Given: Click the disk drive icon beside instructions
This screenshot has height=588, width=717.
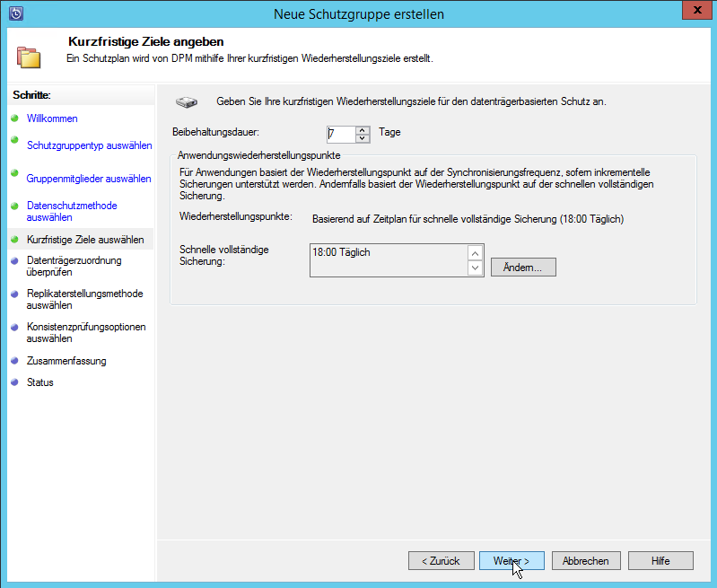Looking at the screenshot, I should [186, 101].
